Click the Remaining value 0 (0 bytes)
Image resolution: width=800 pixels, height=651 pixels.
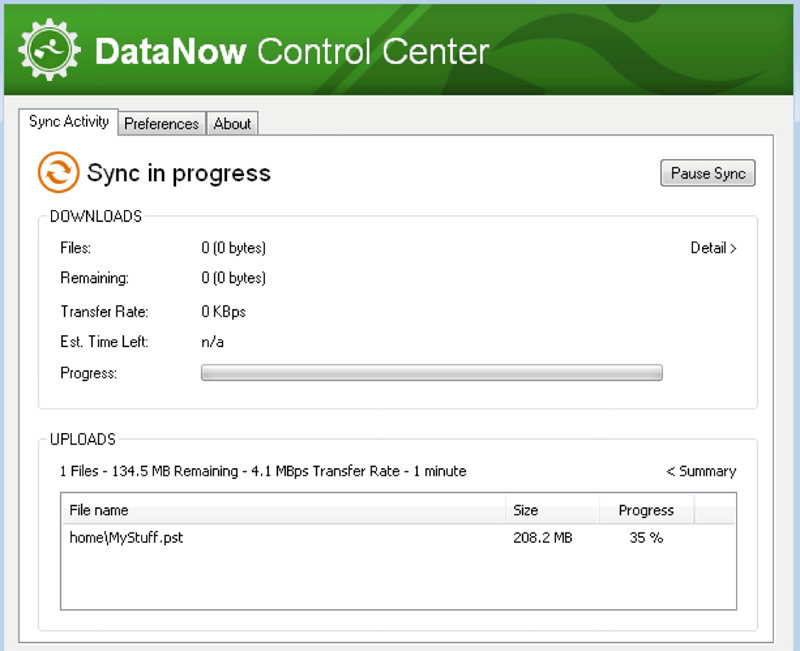tap(234, 279)
